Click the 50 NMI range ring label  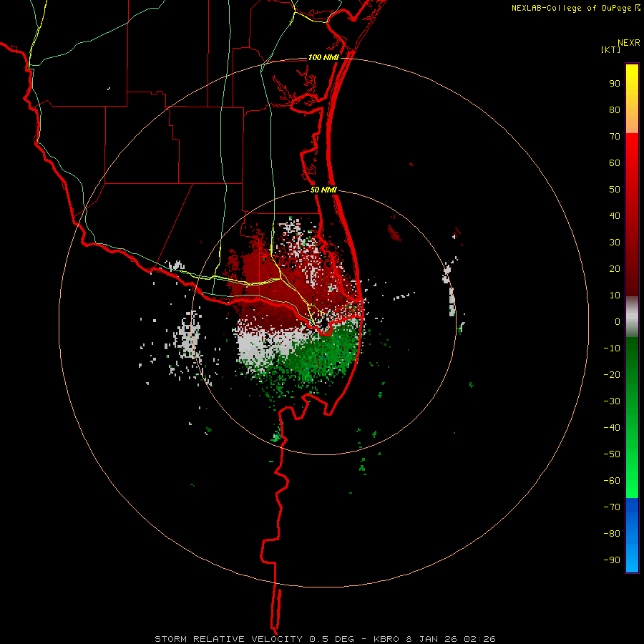tap(323, 190)
